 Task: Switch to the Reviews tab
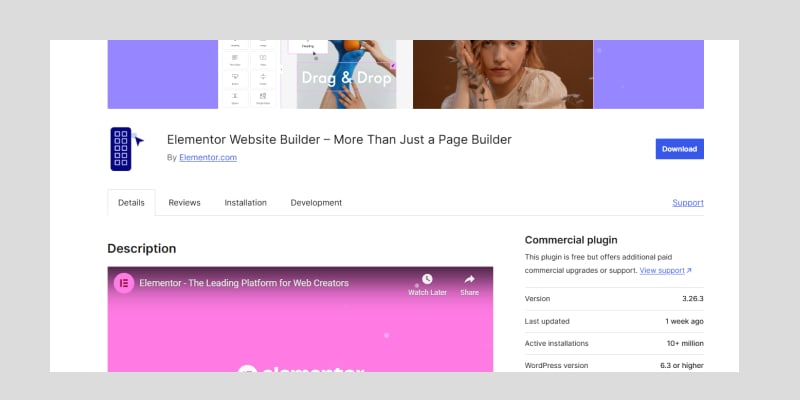click(184, 203)
